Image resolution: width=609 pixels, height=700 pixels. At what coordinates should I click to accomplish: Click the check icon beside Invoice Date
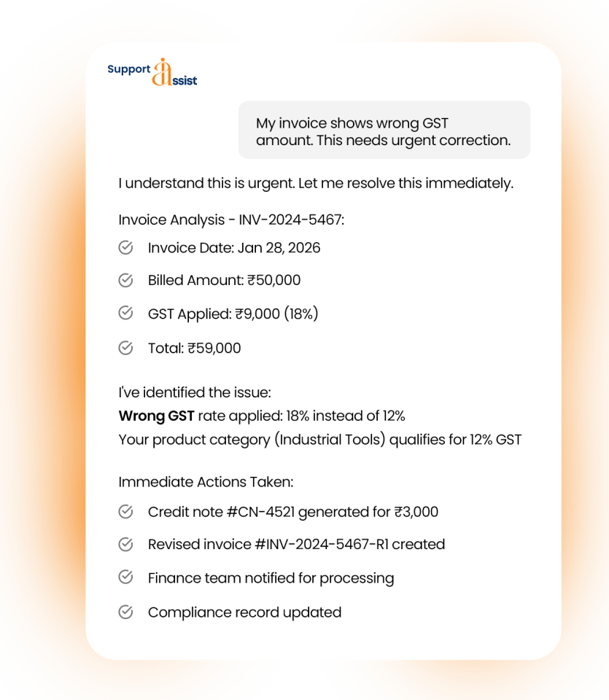click(x=125, y=248)
